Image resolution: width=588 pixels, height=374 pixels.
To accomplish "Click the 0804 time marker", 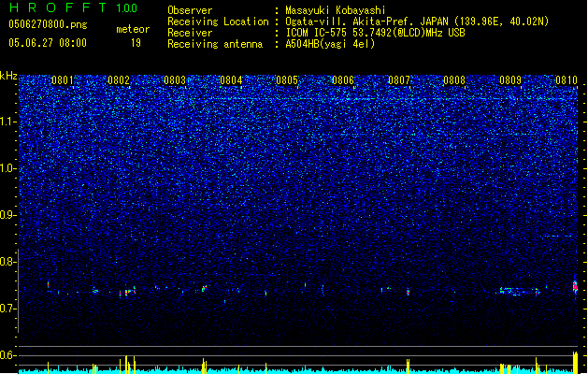I will coord(231,80).
